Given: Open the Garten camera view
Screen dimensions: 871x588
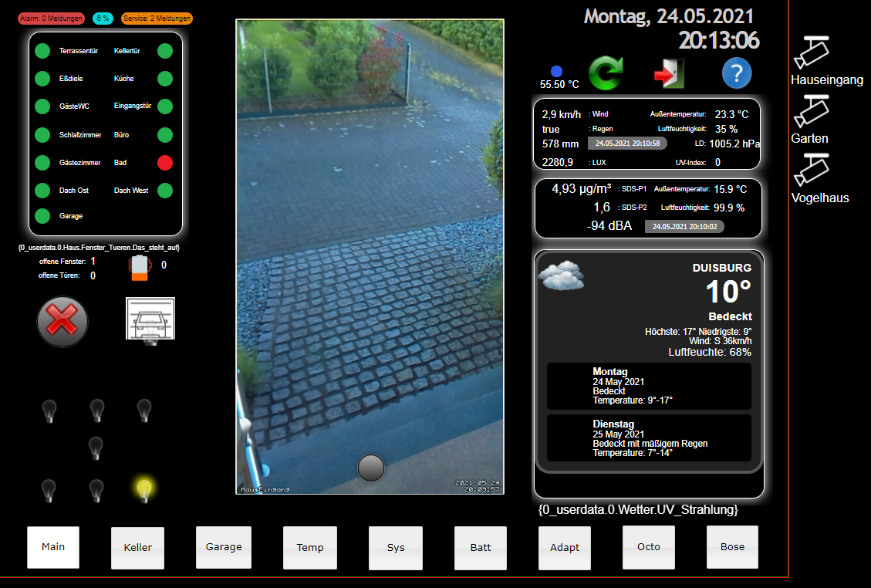Looking at the screenshot, I should pos(812,110).
